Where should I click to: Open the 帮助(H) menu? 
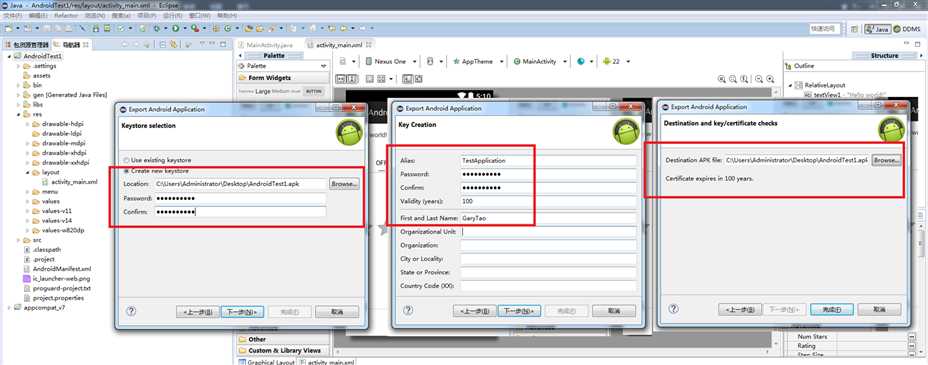[x=226, y=15]
